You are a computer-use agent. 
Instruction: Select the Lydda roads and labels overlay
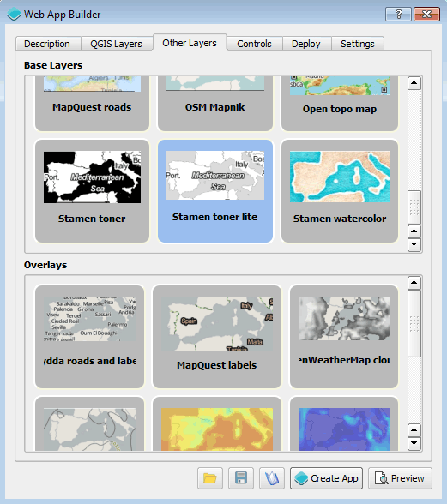pyautogui.click(x=90, y=337)
